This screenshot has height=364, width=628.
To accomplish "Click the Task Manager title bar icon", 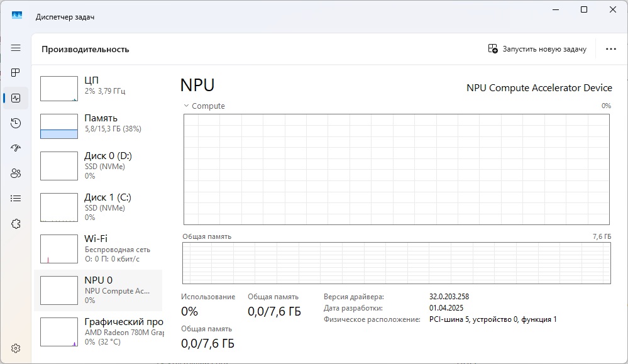I will click(17, 15).
